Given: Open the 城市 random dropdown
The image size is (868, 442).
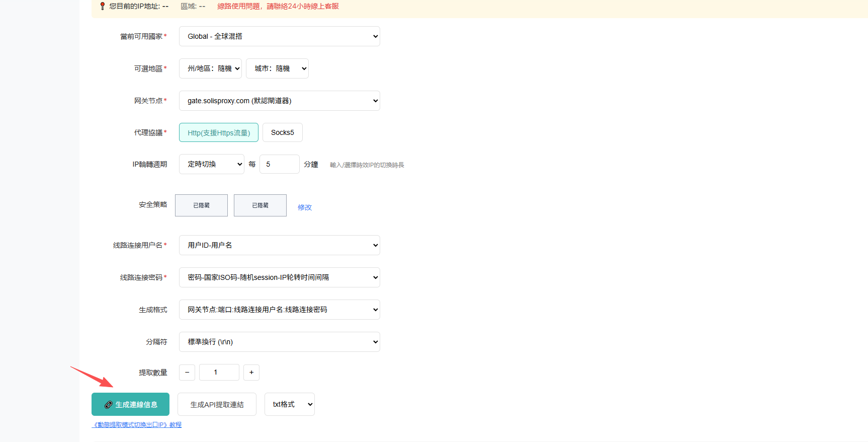Looking at the screenshot, I should (277, 68).
